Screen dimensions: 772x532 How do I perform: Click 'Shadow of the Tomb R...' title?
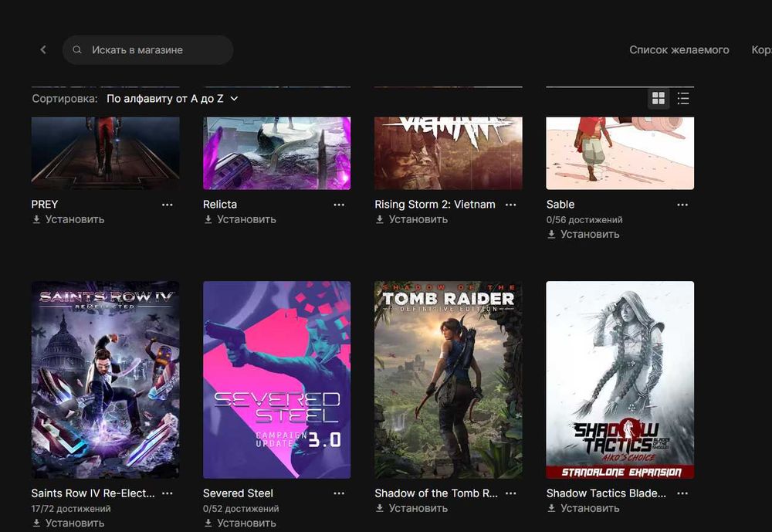click(436, 493)
